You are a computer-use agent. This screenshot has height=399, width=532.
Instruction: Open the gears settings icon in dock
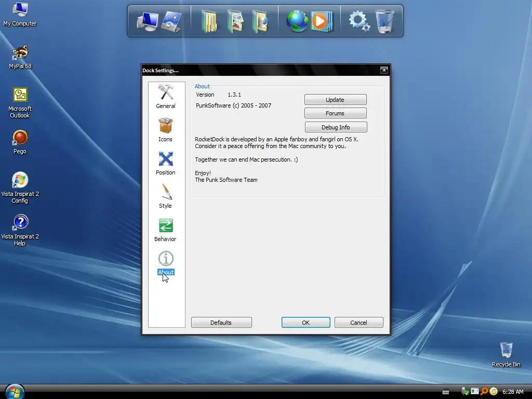point(359,21)
